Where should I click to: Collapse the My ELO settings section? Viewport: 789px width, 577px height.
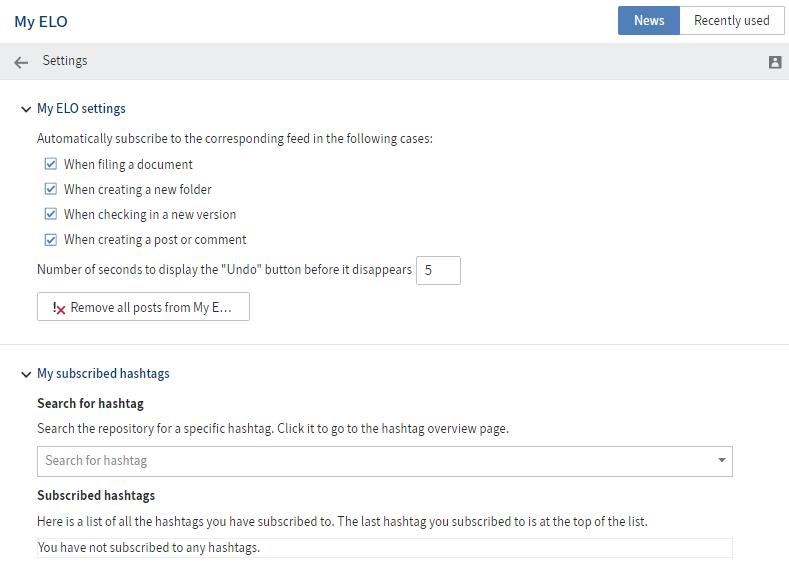coord(26,109)
